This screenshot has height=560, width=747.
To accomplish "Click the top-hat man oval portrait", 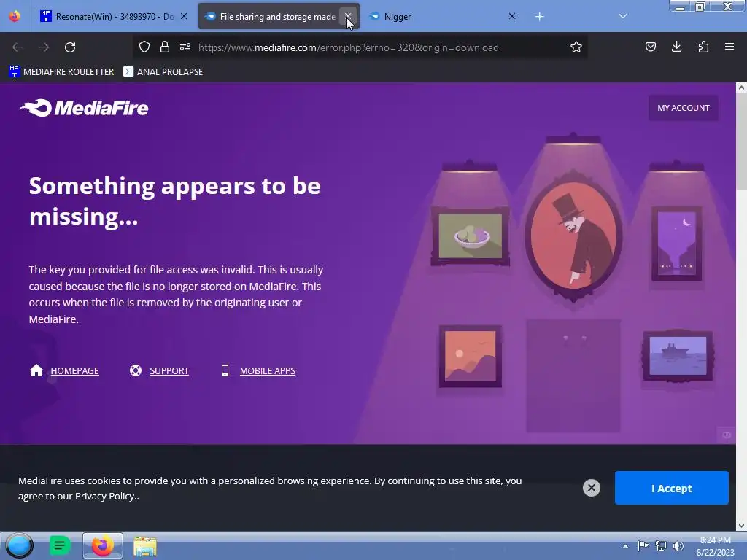I will pyautogui.click(x=573, y=237).
